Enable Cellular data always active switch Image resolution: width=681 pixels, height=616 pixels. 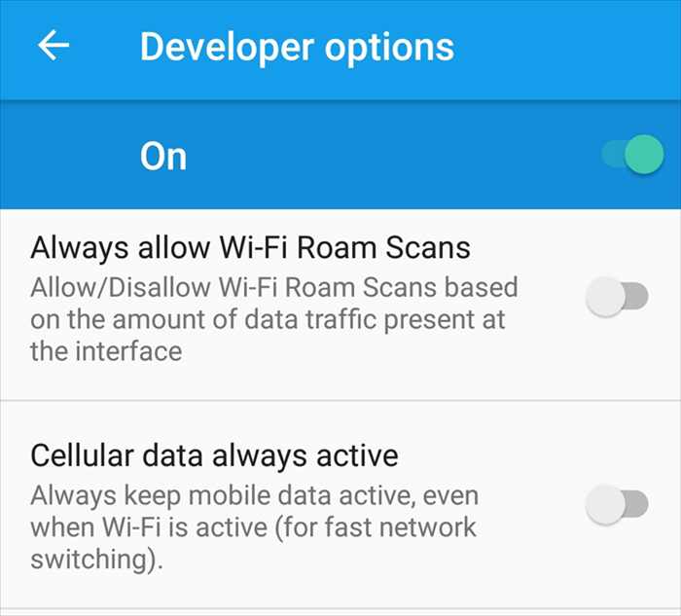(617, 504)
